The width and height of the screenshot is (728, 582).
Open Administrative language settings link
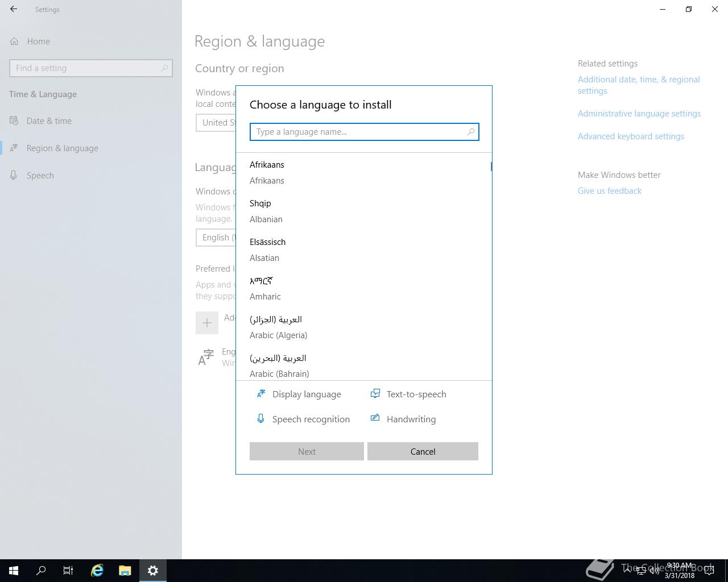639,114
